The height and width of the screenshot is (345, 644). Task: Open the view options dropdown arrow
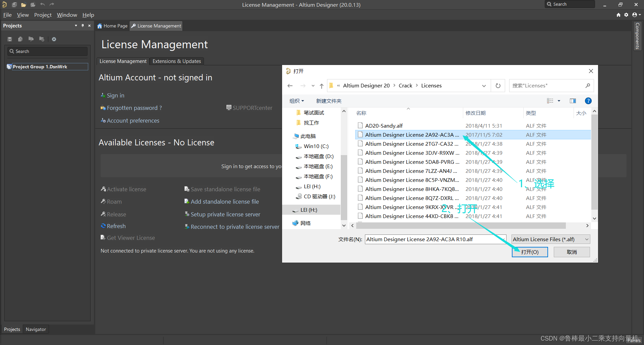(559, 101)
